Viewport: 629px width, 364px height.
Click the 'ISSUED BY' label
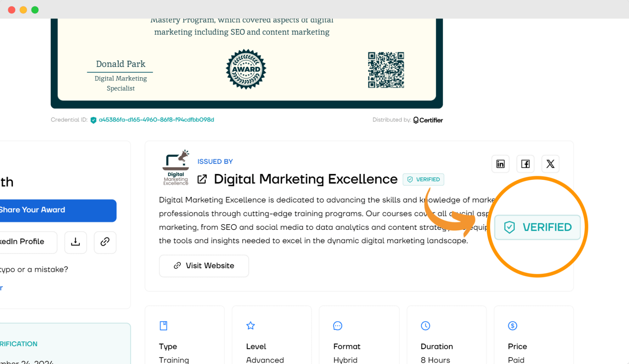(x=215, y=162)
